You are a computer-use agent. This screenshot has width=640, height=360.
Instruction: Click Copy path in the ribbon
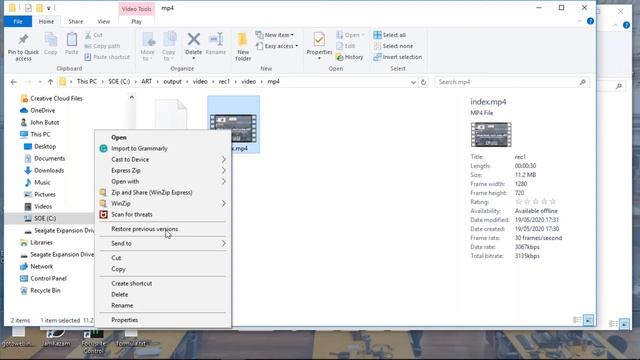click(102, 46)
